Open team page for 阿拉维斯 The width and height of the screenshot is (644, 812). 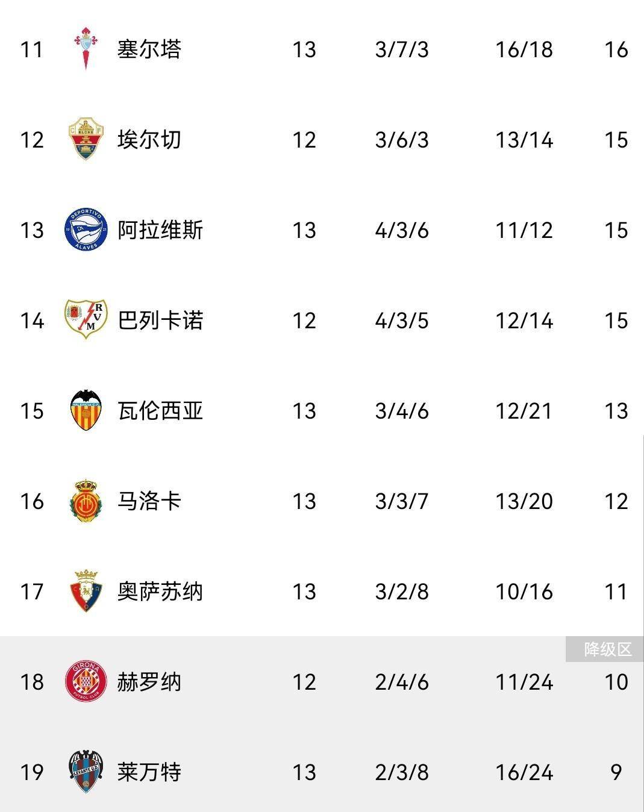click(x=160, y=230)
